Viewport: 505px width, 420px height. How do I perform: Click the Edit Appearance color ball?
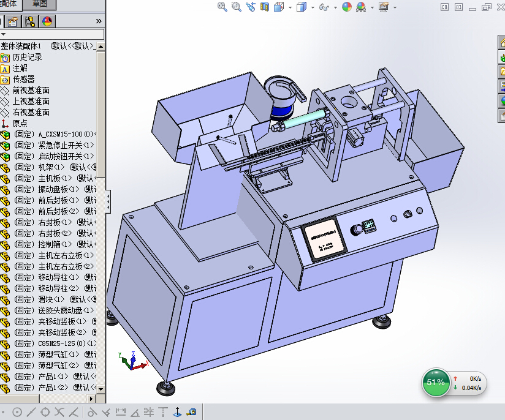click(x=347, y=7)
